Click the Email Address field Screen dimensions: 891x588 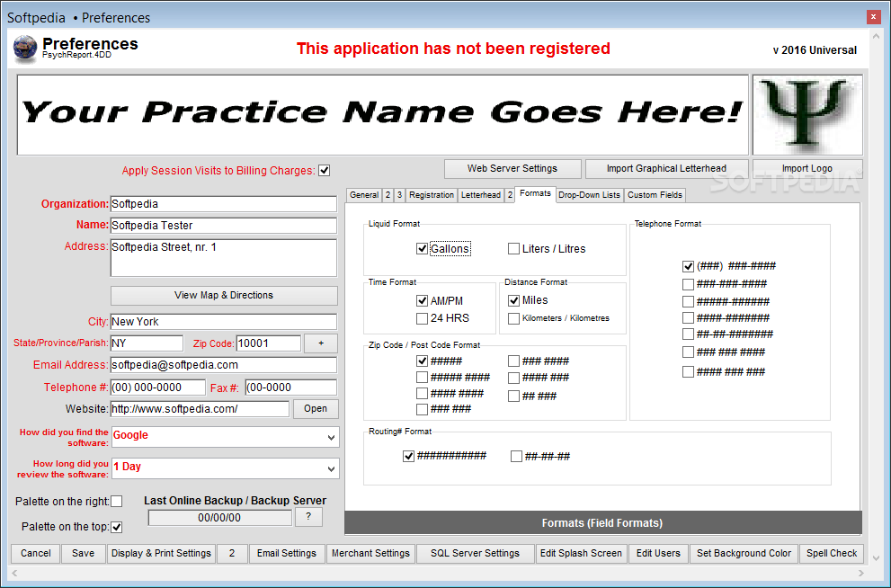224,365
